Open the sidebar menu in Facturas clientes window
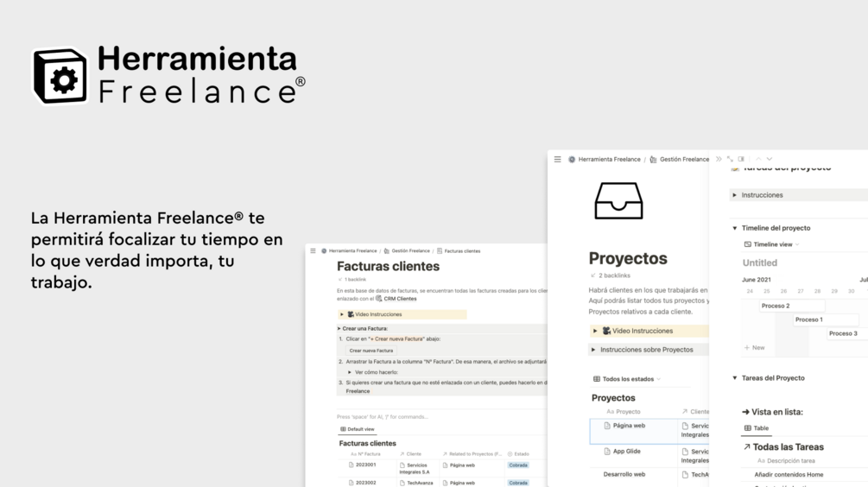This screenshot has width=868, height=487. click(313, 250)
